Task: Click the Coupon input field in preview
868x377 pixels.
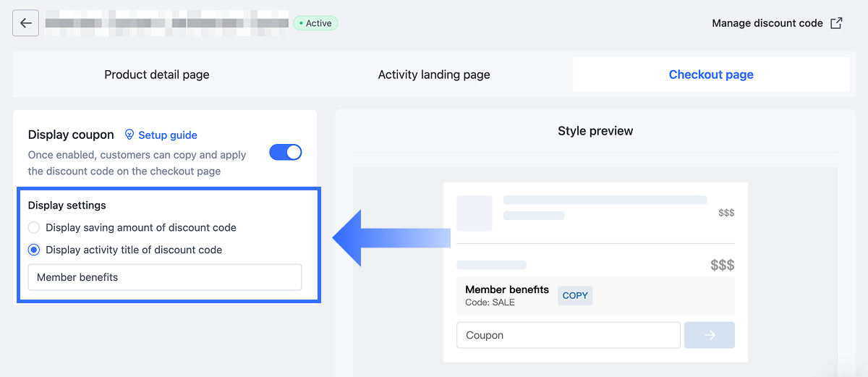Action: click(x=568, y=335)
